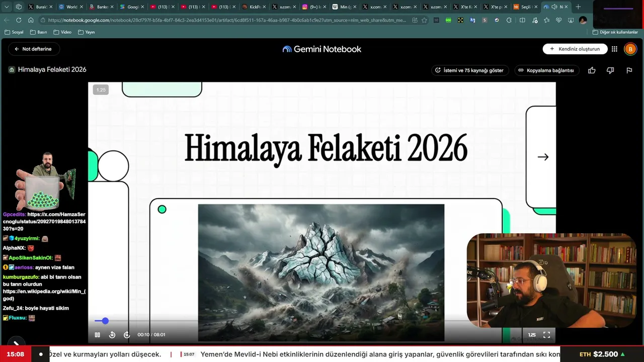Switch to the Instagram (9+) tab
This screenshot has height=362, width=644.
click(x=314, y=7)
